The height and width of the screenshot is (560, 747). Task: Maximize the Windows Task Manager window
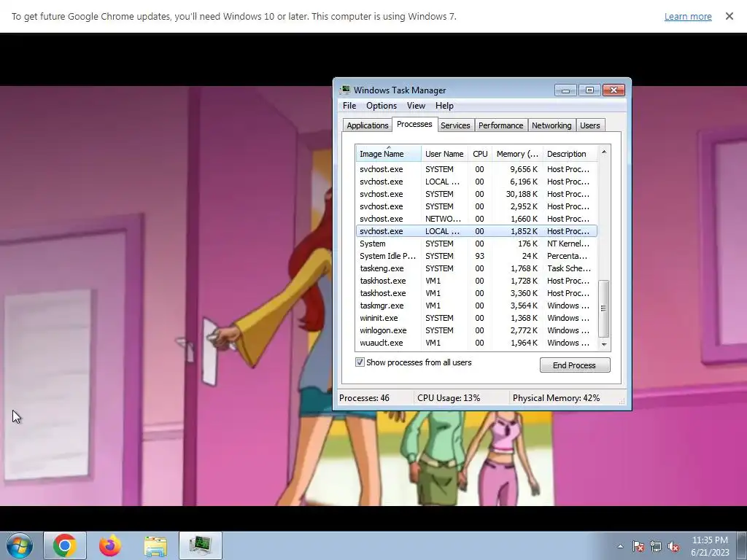[589, 90]
